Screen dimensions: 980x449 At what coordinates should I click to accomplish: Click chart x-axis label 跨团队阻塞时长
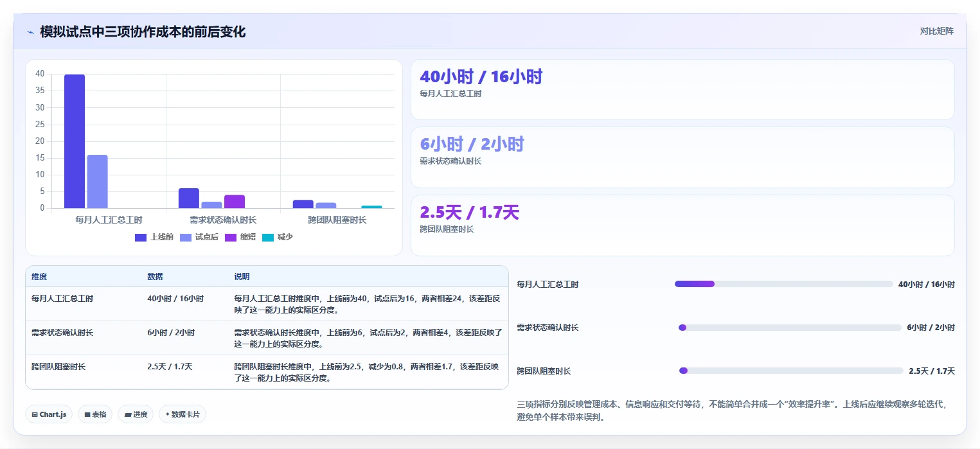[x=337, y=220]
